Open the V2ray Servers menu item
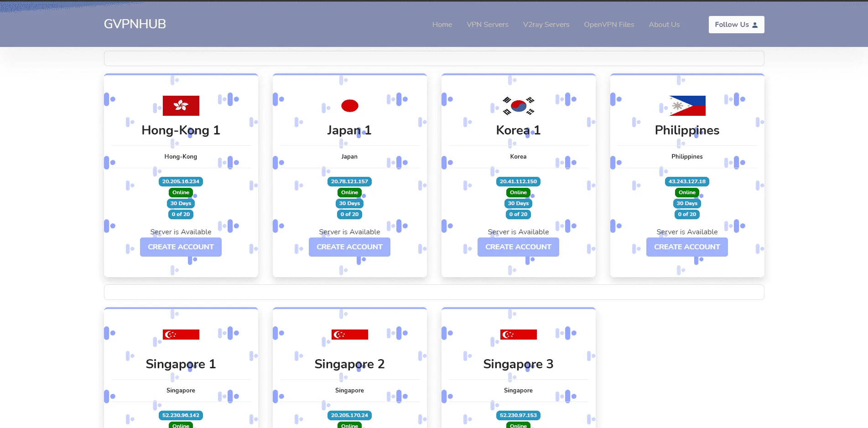The image size is (868, 428). click(546, 25)
